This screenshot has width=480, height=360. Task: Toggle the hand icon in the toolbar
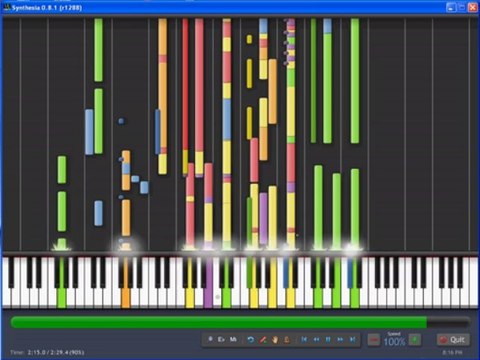275,340
